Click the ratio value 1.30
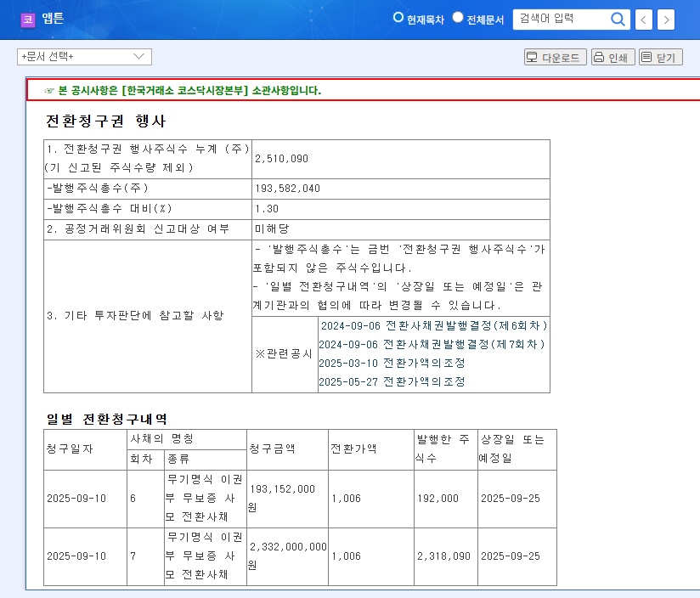700x598 pixels. tap(267, 209)
